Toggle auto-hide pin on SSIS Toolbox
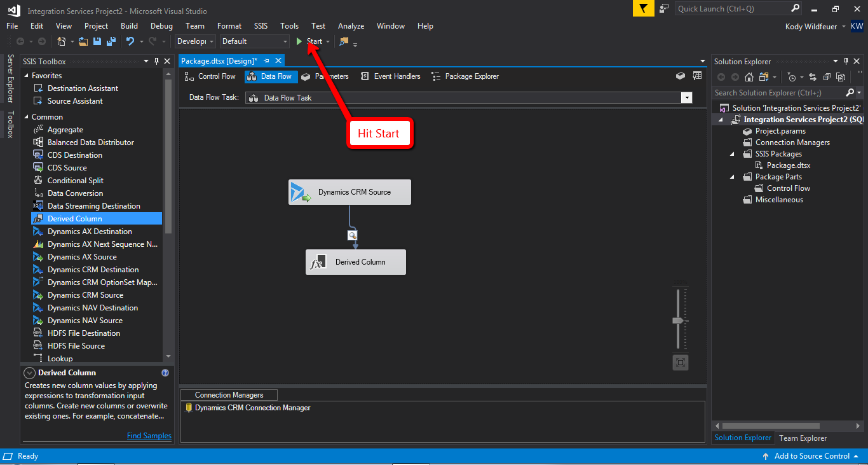The width and height of the screenshot is (868, 465). [157, 61]
